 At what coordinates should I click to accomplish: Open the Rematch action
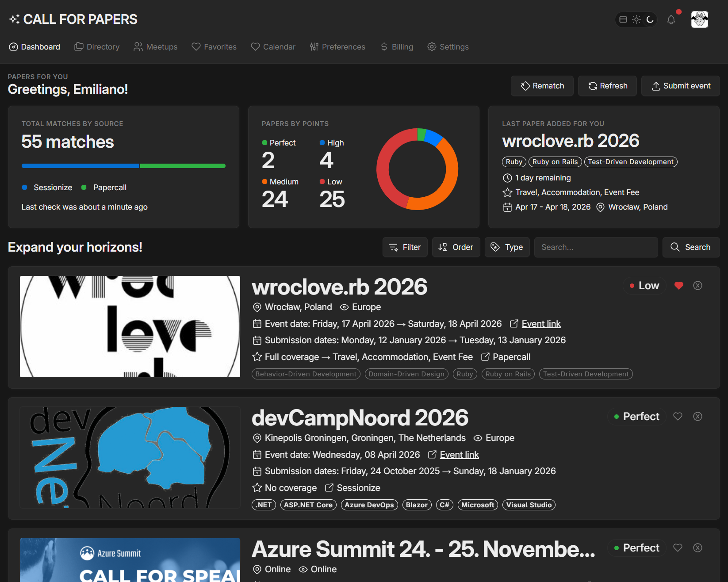pos(542,86)
